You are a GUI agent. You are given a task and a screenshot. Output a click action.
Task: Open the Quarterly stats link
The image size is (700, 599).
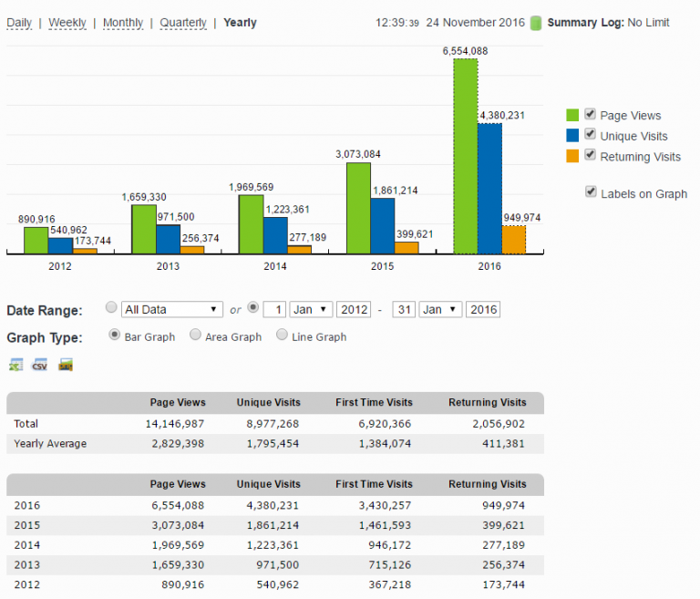point(183,22)
